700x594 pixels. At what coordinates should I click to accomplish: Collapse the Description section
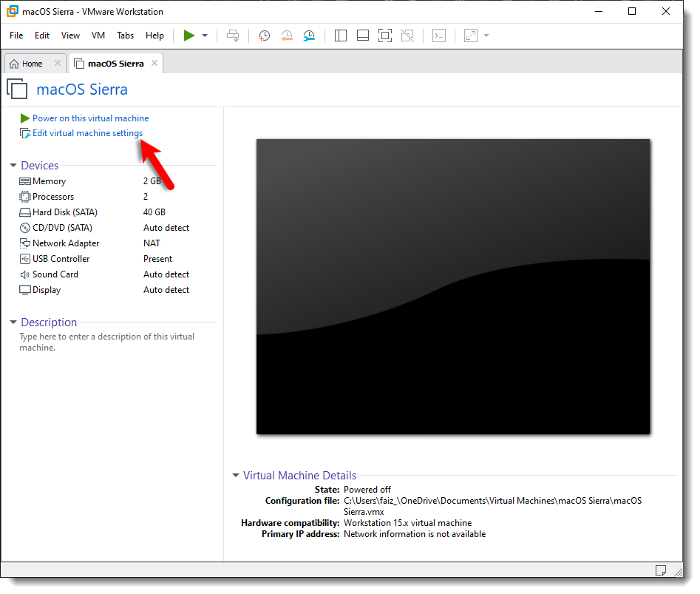13,322
